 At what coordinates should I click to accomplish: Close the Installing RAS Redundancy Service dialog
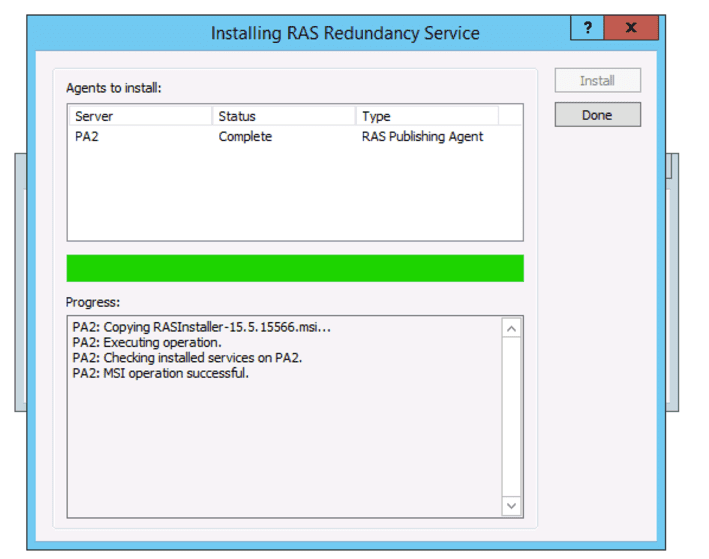tap(631, 28)
